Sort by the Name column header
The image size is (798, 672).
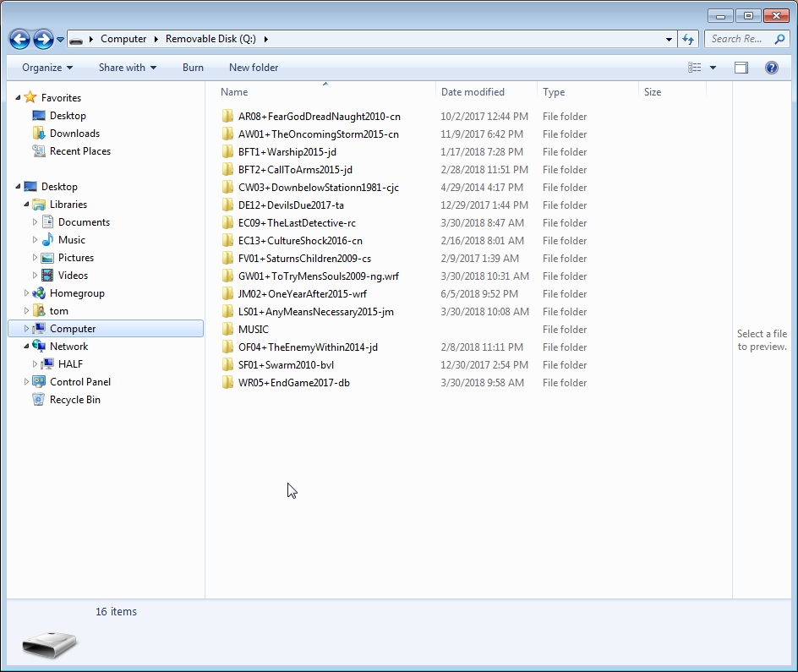(x=234, y=92)
